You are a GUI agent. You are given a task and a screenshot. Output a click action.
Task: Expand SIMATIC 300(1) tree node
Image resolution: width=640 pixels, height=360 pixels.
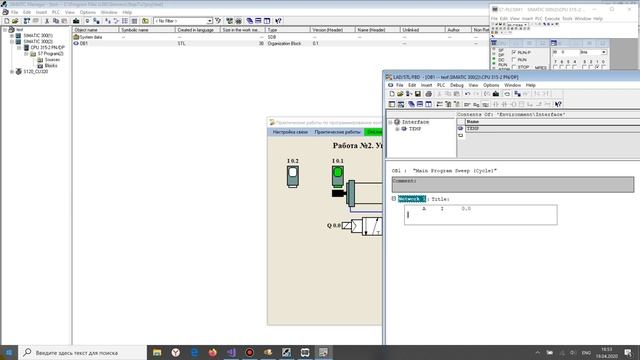point(12,36)
